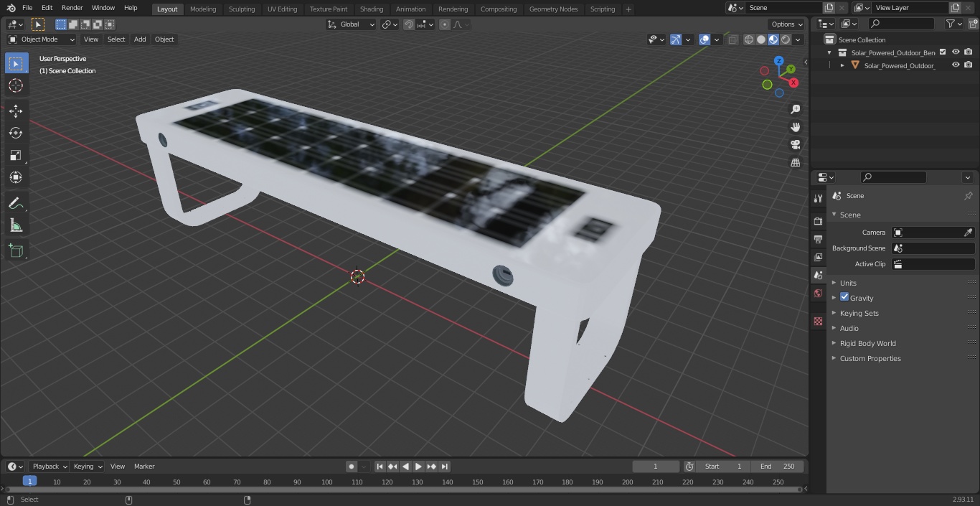
Task: Open the Output properties tab
Action: (818, 239)
